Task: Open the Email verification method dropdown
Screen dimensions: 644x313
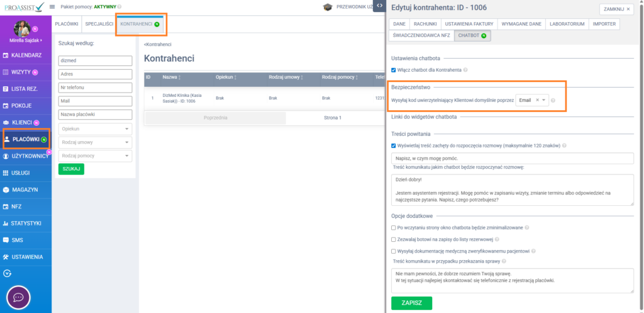Action: 531,101
